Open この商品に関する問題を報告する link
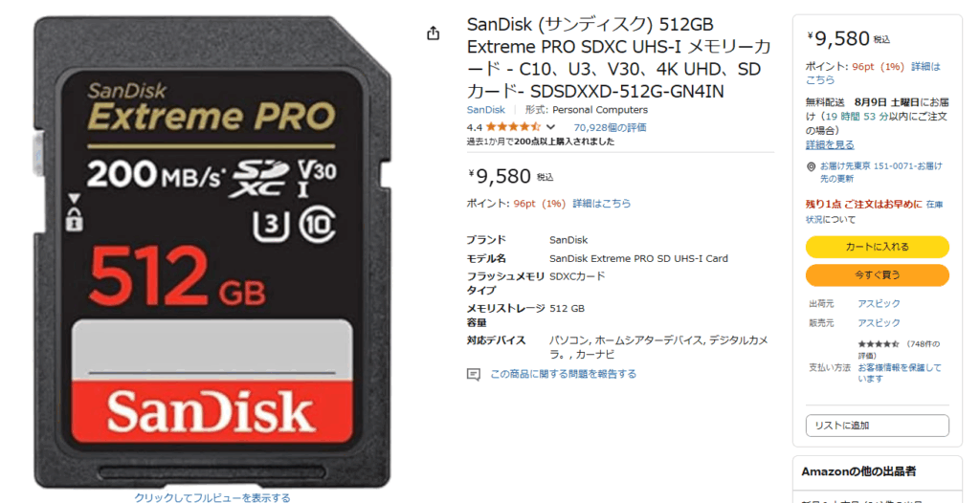The width and height of the screenshot is (980, 503). 563,374
